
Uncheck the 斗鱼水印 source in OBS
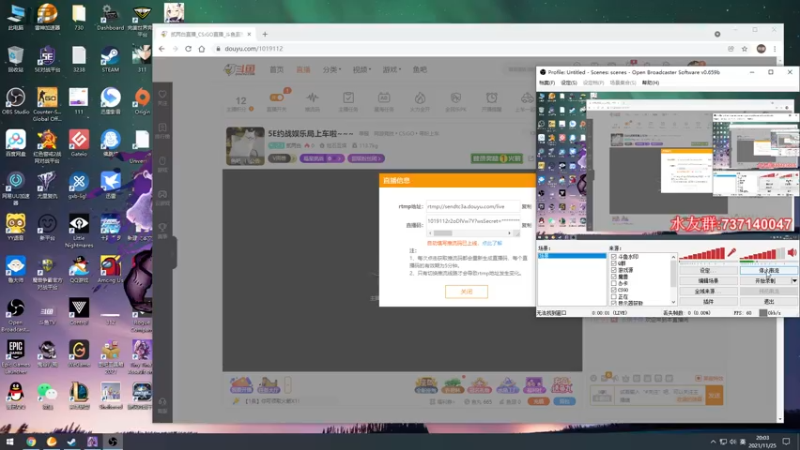[x=614, y=257]
